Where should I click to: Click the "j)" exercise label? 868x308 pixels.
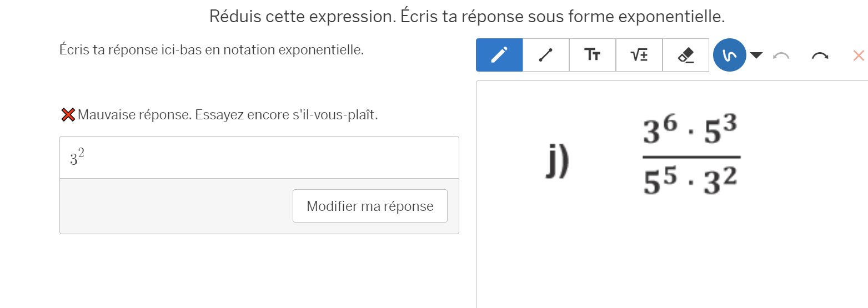click(558, 161)
